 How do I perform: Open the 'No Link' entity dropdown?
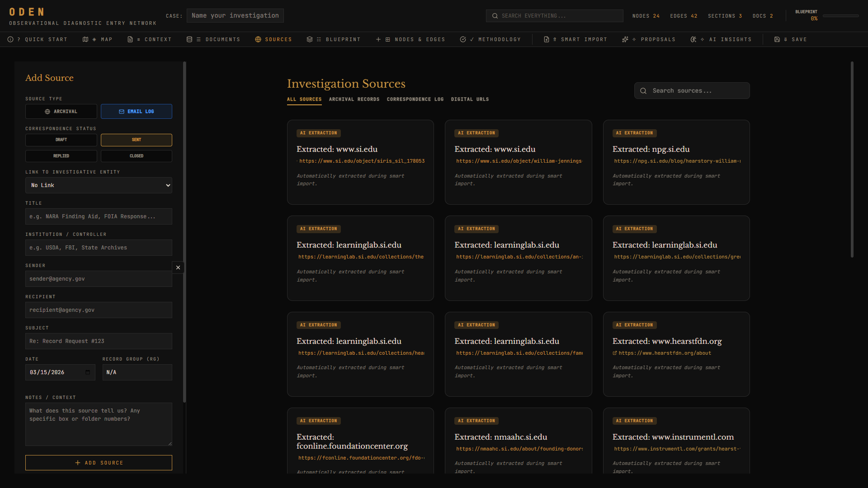click(99, 185)
